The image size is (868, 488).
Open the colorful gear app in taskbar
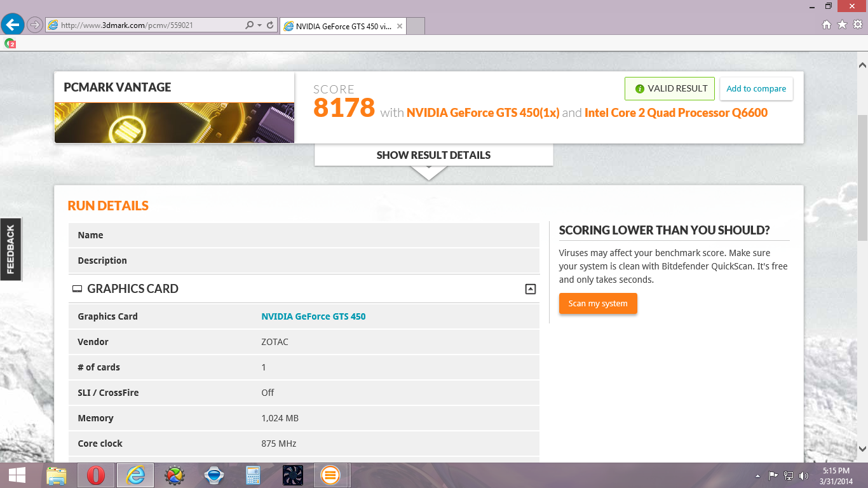[x=175, y=475]
